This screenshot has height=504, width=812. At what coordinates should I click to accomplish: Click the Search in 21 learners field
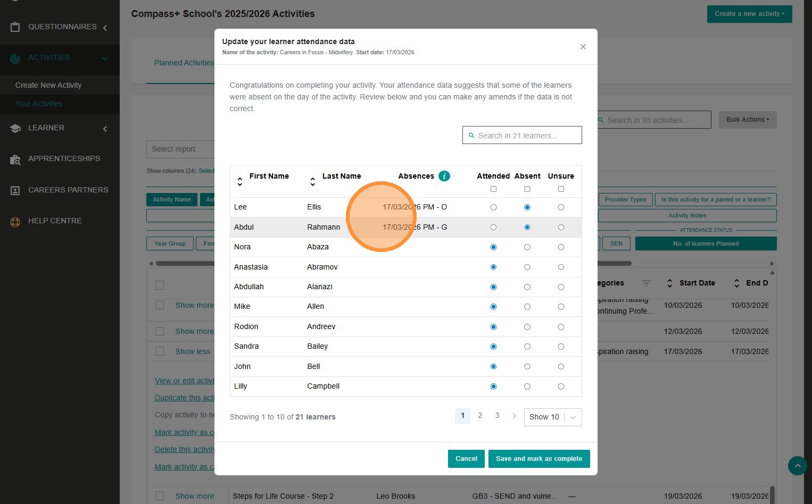click(x=522, y=135)
